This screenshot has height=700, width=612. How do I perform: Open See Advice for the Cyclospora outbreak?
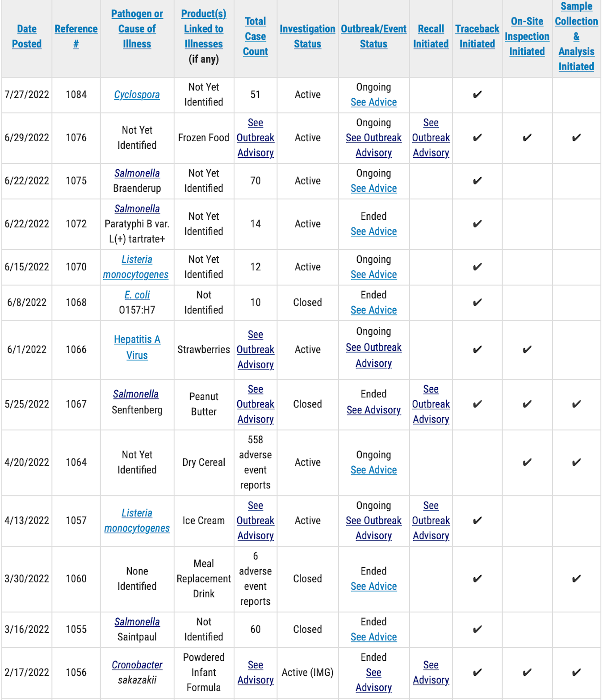[373, 102]
